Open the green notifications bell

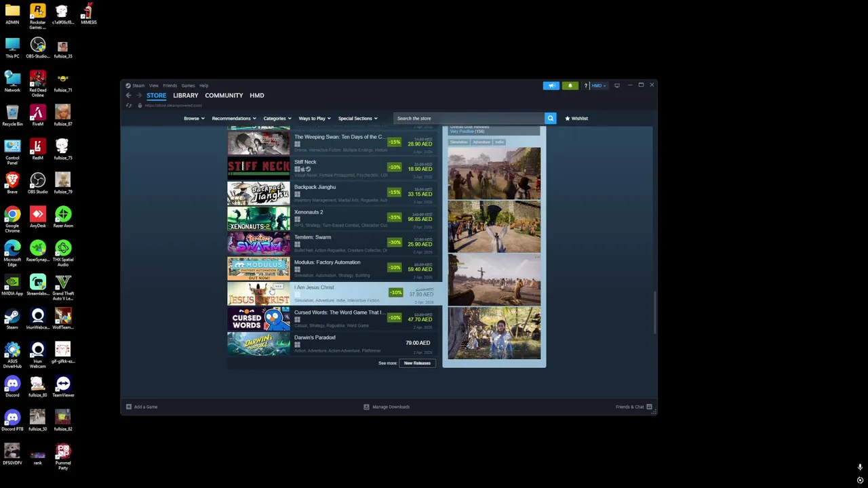tap(570, 85)
